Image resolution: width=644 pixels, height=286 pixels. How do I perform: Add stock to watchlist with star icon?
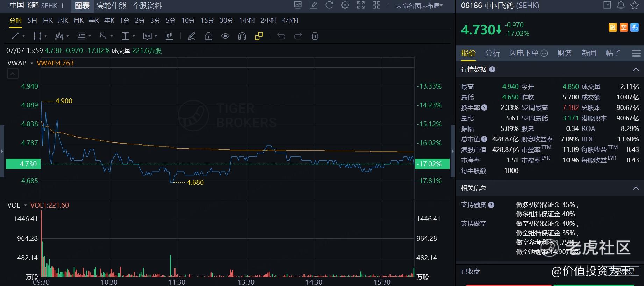click(x=635, y=5)
